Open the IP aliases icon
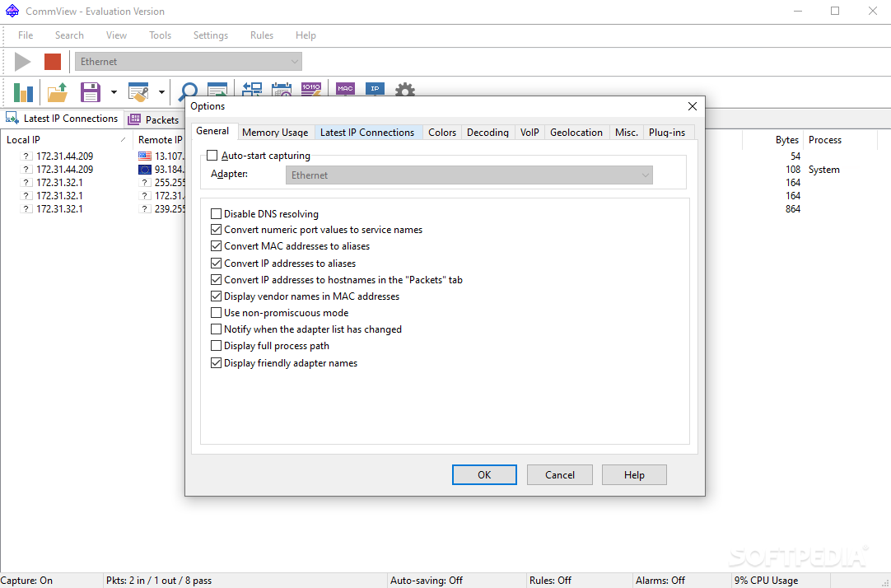 pos(375,89)
